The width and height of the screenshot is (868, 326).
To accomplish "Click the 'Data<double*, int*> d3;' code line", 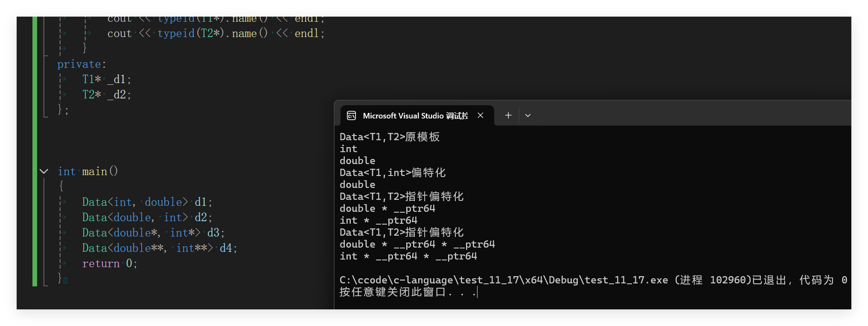I will point(153,233).
